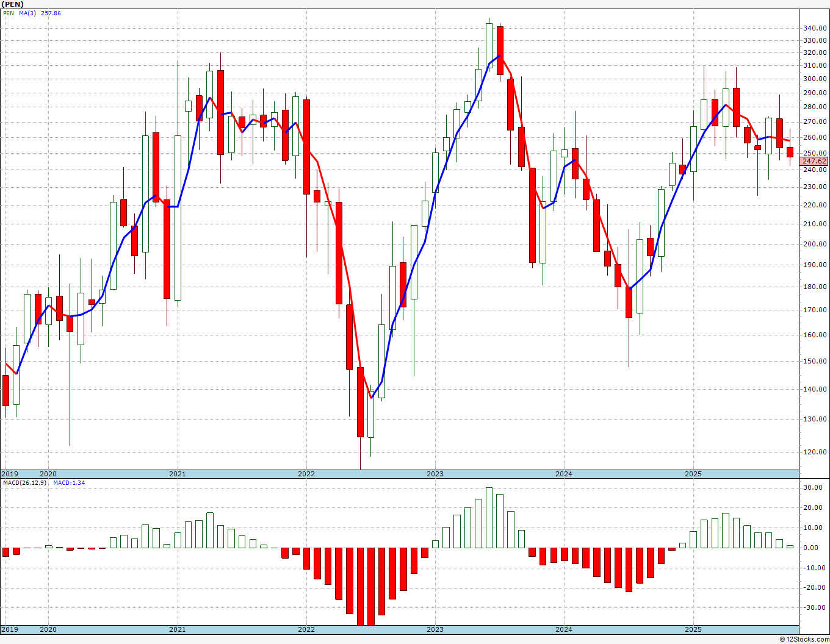
Task: Pick the 310.00 price axis label
Action: tap(815, 65)
